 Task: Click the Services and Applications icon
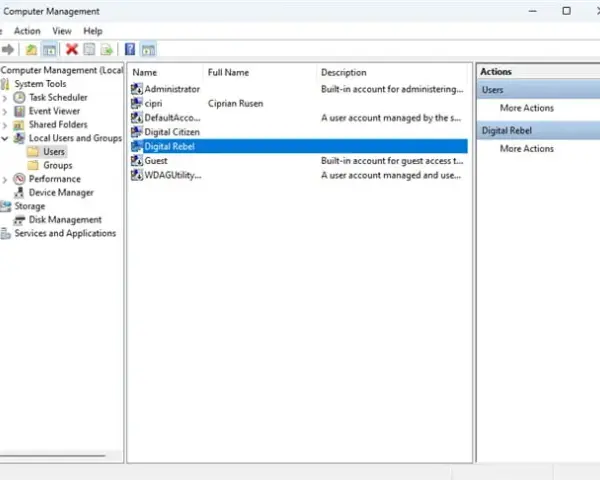[5, 233]
